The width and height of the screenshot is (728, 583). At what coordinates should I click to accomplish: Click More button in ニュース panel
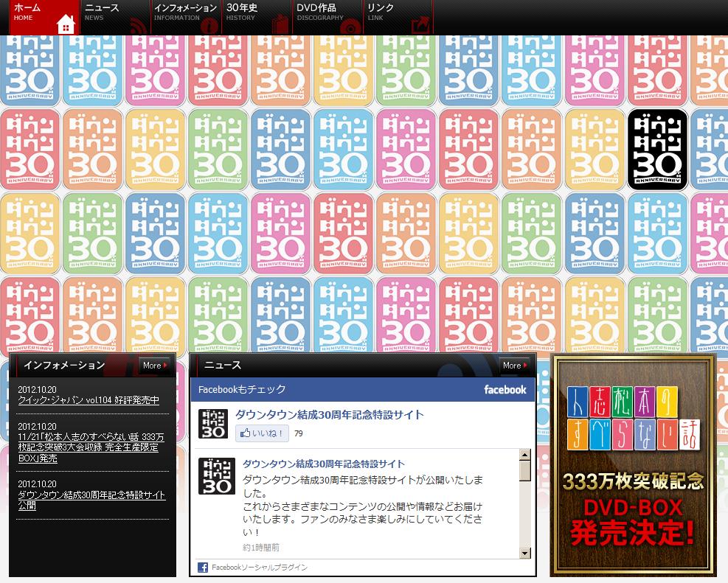[514, 366]
